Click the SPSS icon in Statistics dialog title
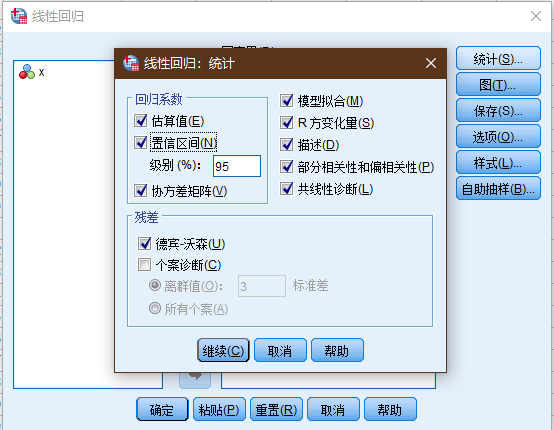This screenshot has height=430, width=554. pyautogui.click(x=131, y=63)
